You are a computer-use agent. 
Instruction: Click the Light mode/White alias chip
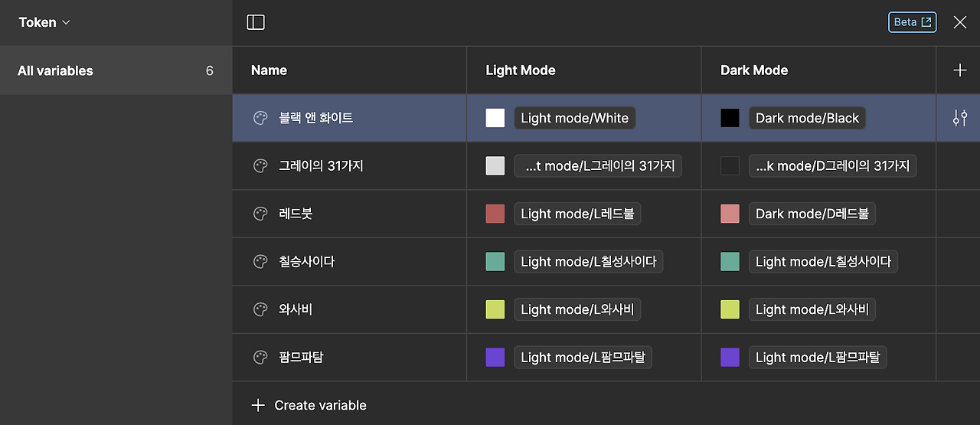574,118
